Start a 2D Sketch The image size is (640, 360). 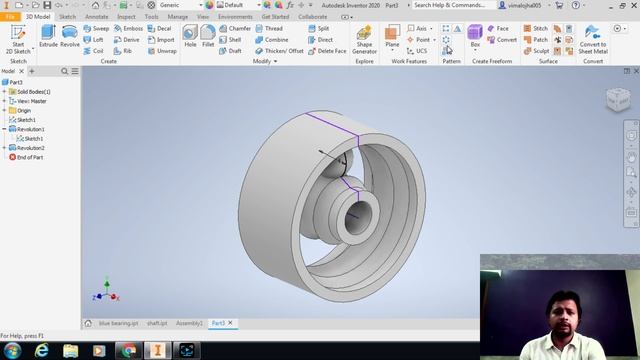pos(18,40)
